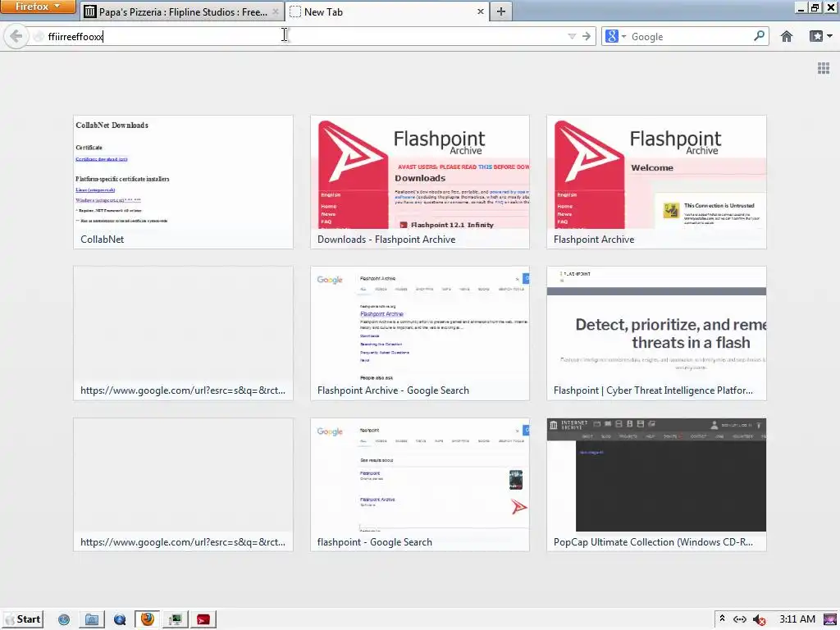The image size is (840, 630).
Task: Click the muted volume tray icon
Action: pyautogui.click(x=759, y=619)
